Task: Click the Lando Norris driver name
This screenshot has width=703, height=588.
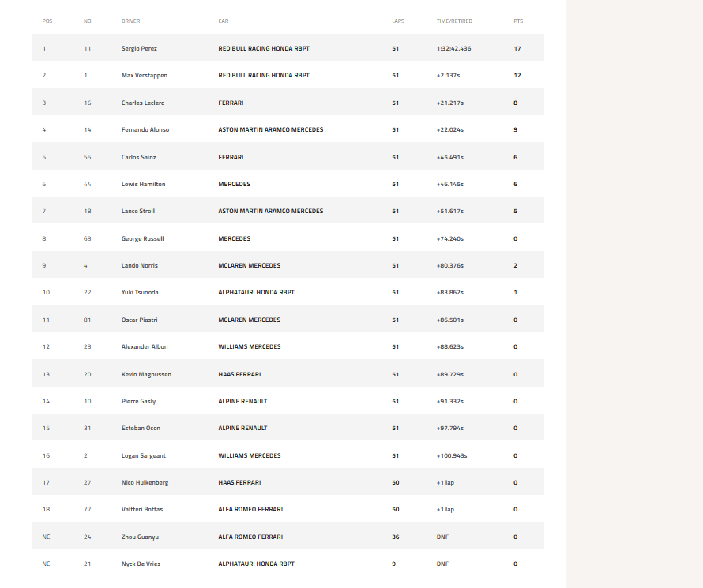Action: (140, 265)
